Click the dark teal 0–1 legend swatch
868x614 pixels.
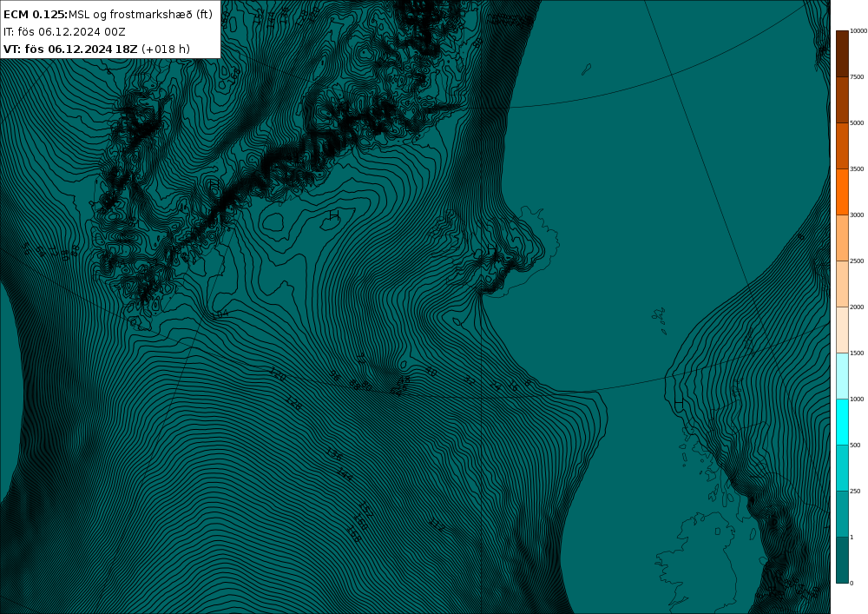[842, 560]
